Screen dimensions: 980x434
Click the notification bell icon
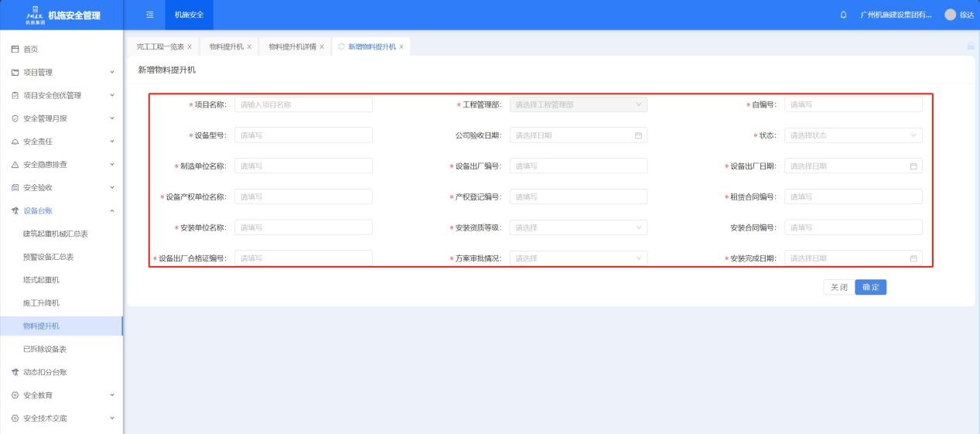(x=843, y=15)
